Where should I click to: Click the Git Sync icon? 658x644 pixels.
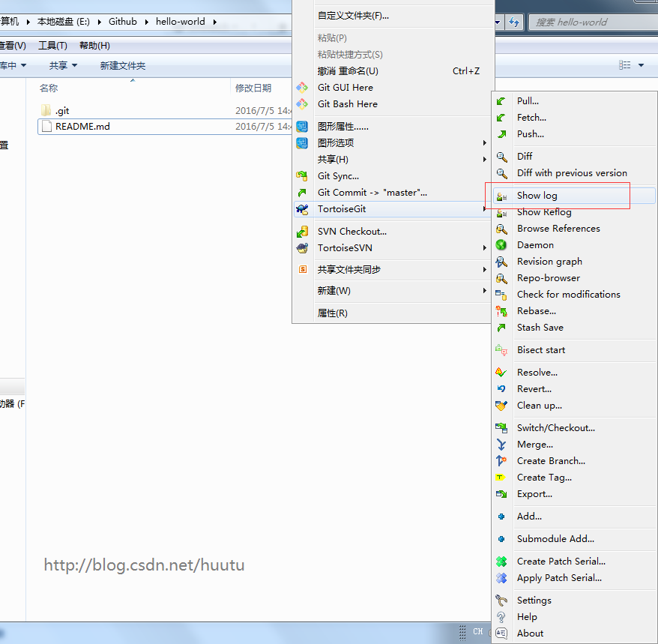[x=302, y=176]
